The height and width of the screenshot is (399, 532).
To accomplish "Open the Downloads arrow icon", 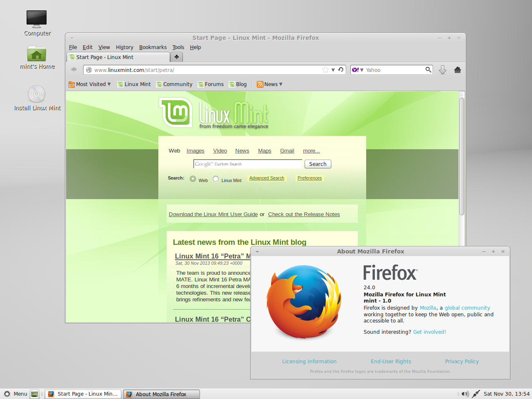I will tap(442, 69).
